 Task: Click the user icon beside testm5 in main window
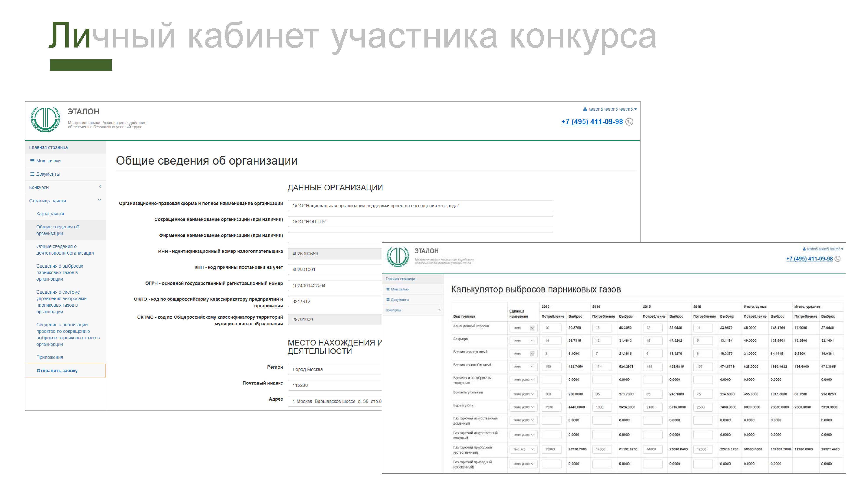(x=585, y=109)
